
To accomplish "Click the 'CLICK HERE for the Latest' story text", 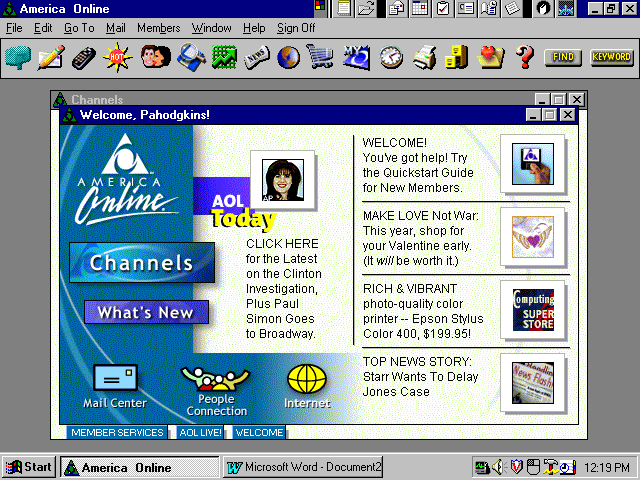I will tap(284, 289).
